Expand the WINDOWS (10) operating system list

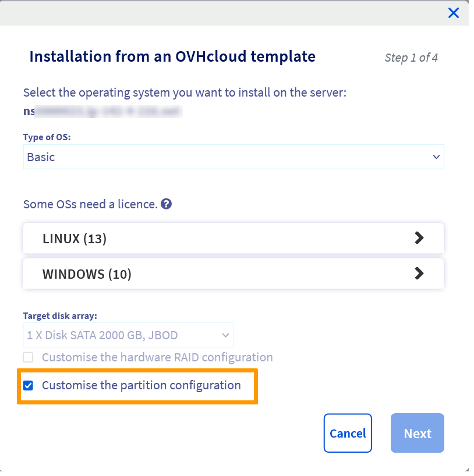pyautogui.click(x=233, y=273)
